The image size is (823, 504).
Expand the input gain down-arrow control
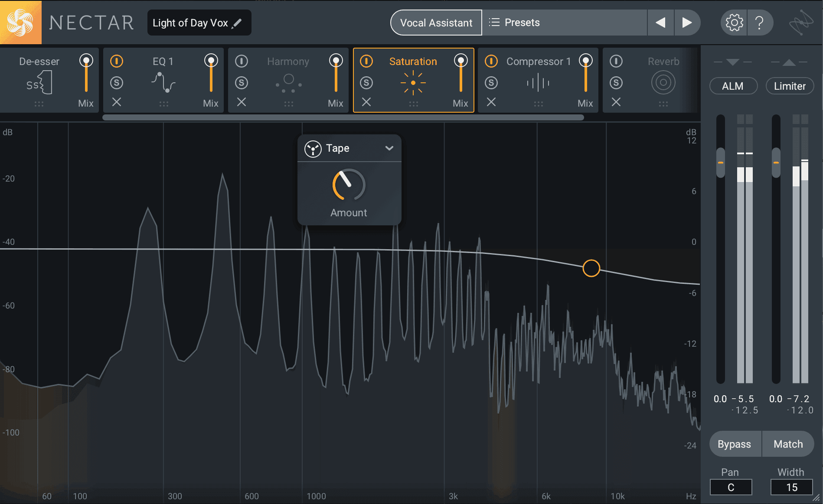[733, 62]
